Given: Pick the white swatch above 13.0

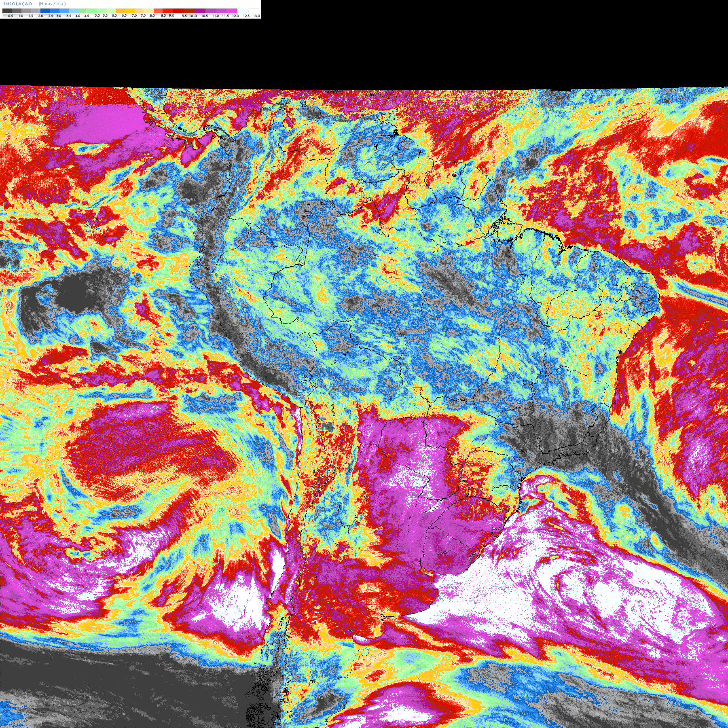Looking at the screenshot, I should click(254, 11).
